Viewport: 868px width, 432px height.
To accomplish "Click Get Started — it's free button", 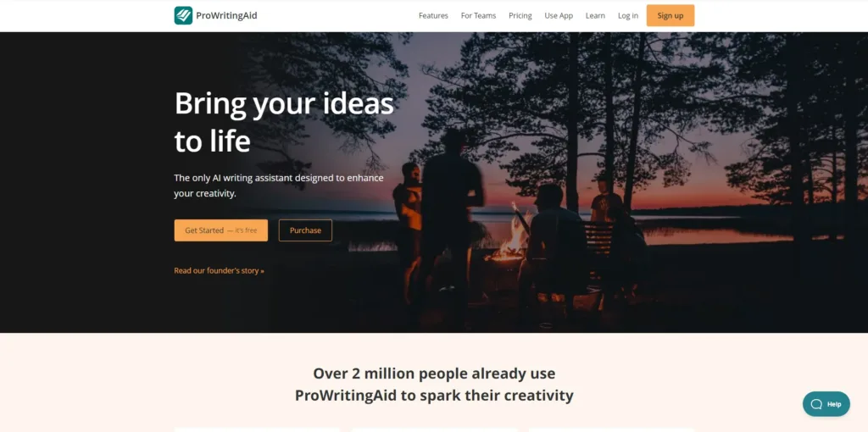I will point(221,230).
